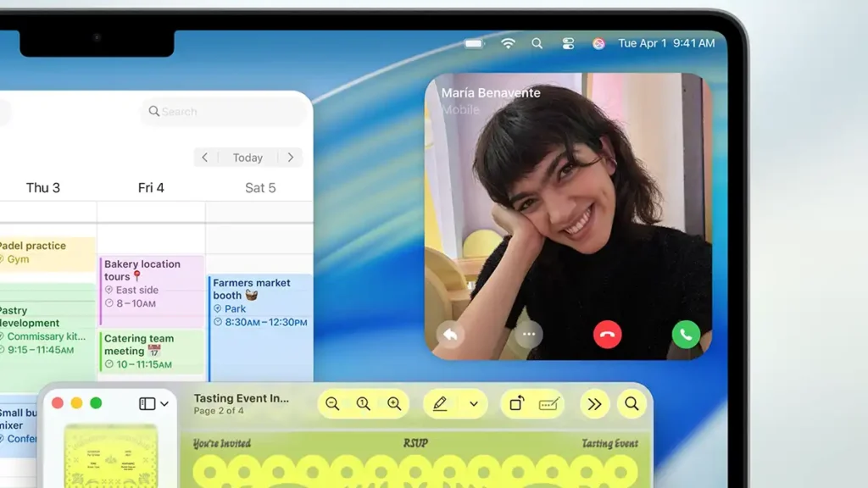Click the reply arrow on call notification

pyautogui.click(x=450, y=334)
